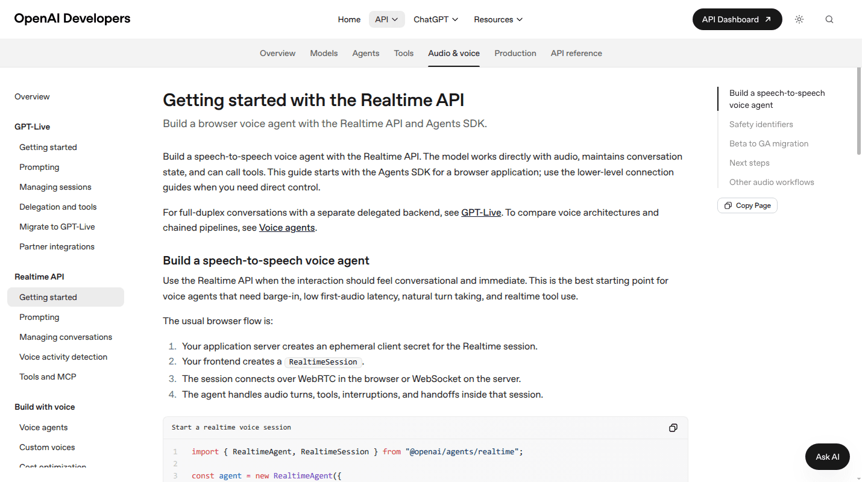
Task: Open Migrate to GPT-Live page
Action: click(57, 227)
